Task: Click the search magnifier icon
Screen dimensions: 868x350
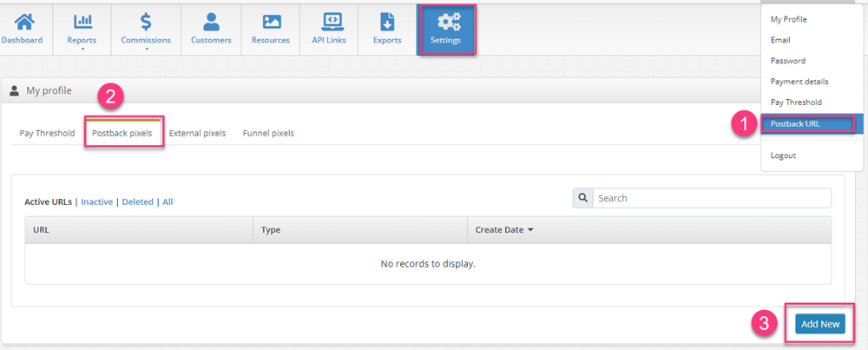Action: (x=582, y=198)
